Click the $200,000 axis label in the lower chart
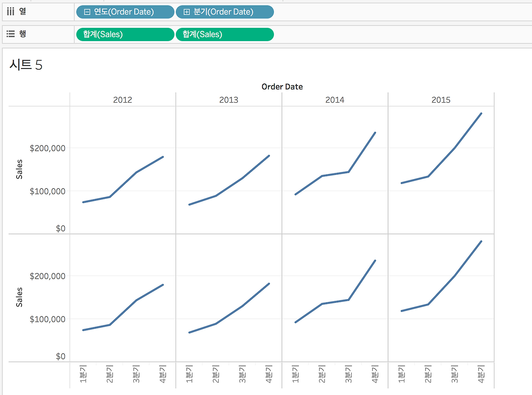This screenshot has width=532, height=395. (47, 276)
